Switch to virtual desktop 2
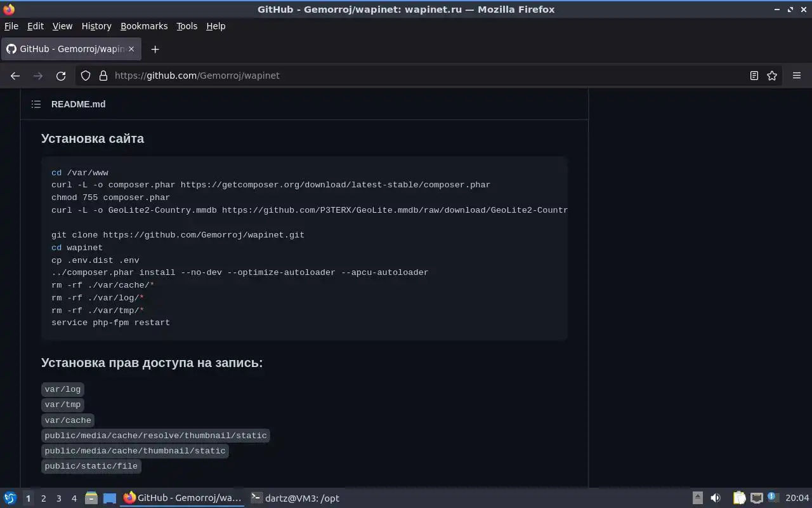This screenshot has width=812, height=508. coord(43,498)
